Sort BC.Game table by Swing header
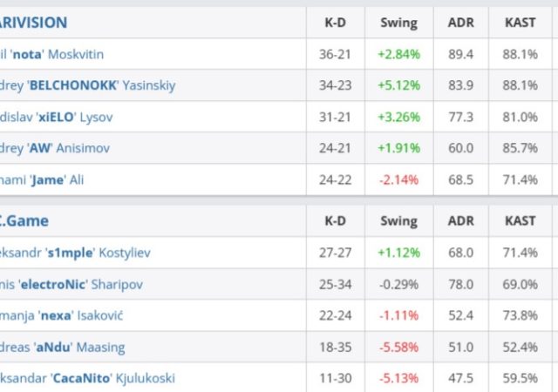Viewport: 558px width, 392px height. click(398, 221)
